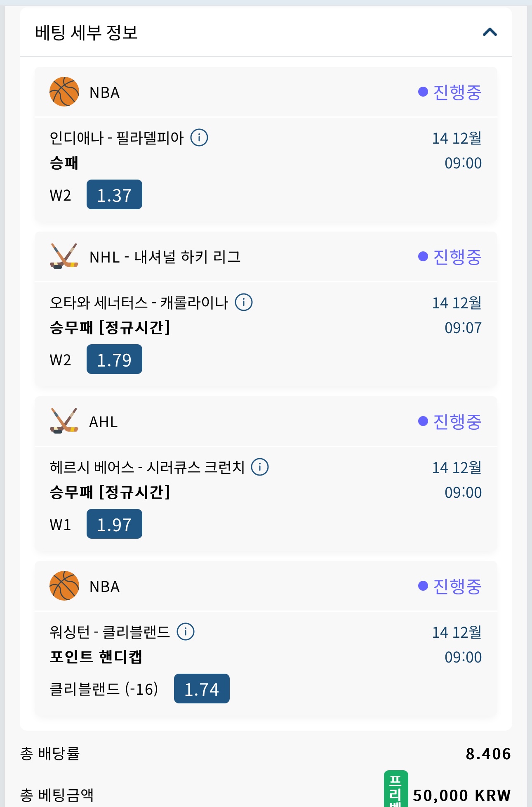Click the 1.79 odds button
The height and width of the screenshot is (807, 532).
pyautogui.click(x=114, y=360)
